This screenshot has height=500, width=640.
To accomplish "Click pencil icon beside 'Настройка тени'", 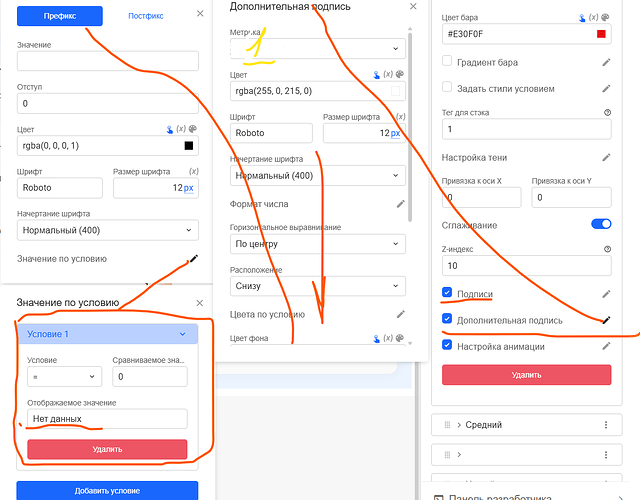I will [606, 157].
